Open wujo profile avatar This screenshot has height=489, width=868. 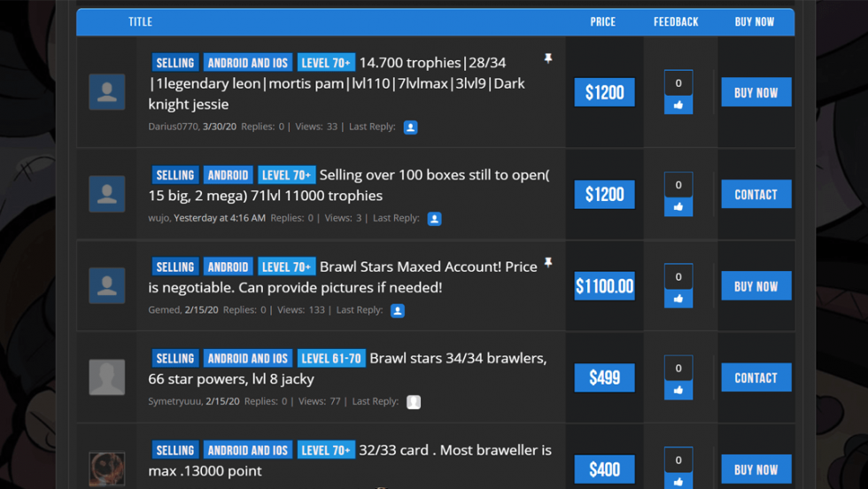(107, 194)
